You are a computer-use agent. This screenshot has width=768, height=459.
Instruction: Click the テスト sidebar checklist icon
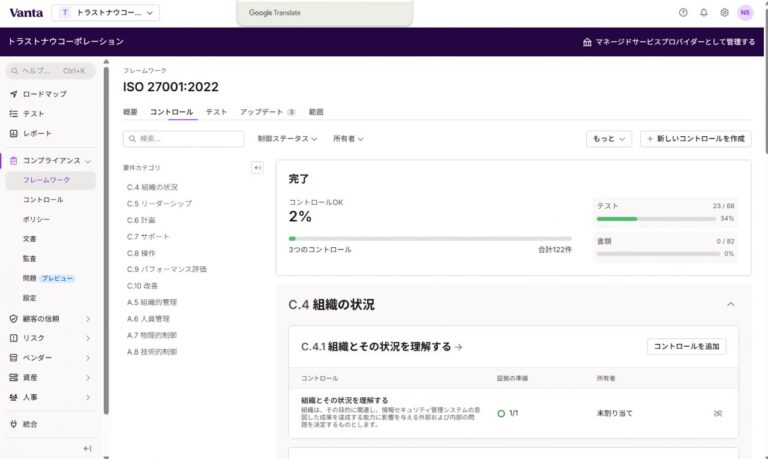point(14,114)
